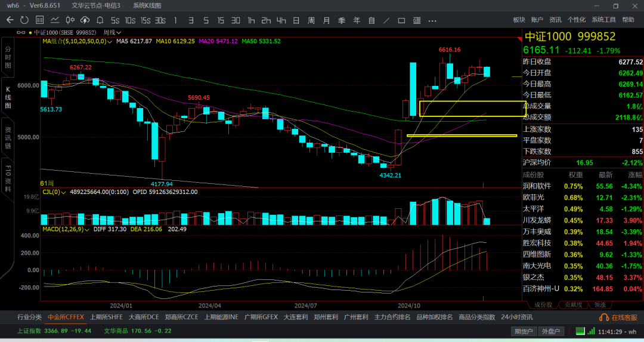Select the custom 自 period
This screenshot has width=644, height=342.
[371, 20]
